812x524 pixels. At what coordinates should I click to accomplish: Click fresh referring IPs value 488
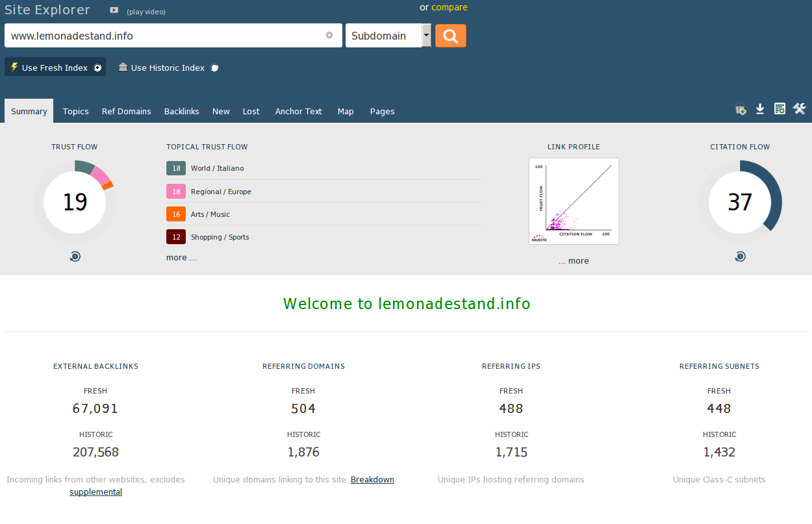(x=511, y=408)
